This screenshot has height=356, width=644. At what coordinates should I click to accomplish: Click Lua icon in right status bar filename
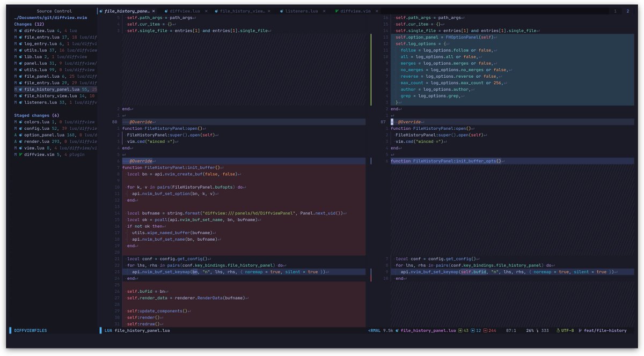(397, 331)
